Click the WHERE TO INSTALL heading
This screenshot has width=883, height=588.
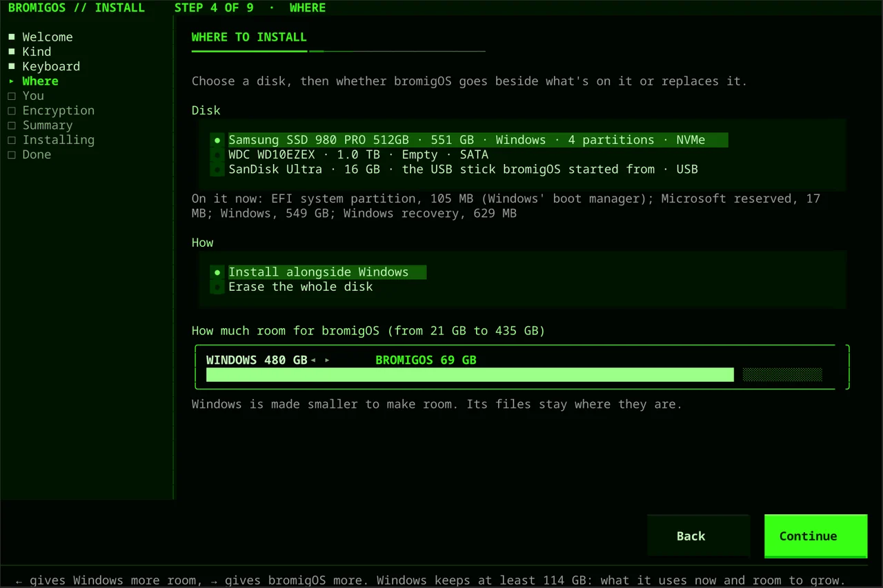pyautogui.click(x=249, y=37)
